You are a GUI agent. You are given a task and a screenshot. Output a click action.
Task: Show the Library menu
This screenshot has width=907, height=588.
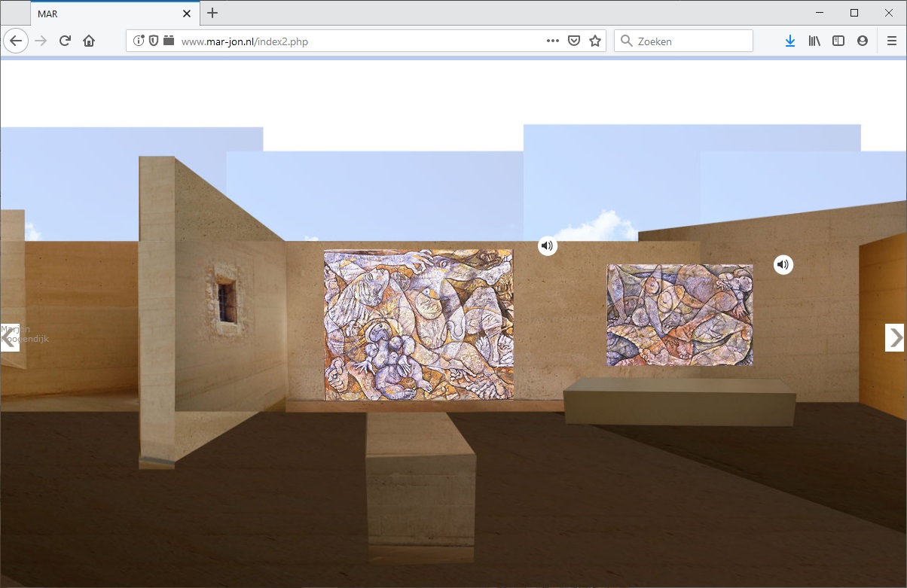pos(814,41)
